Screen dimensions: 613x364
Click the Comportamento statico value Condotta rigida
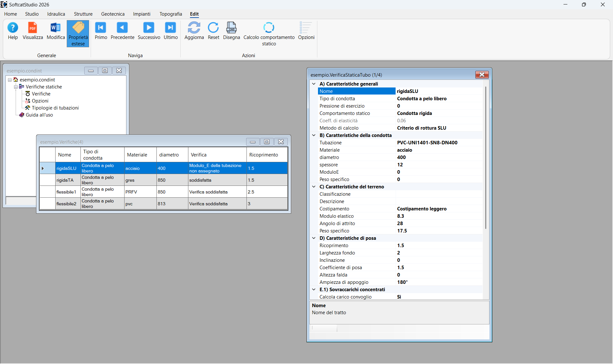click(x=439, y=113)
